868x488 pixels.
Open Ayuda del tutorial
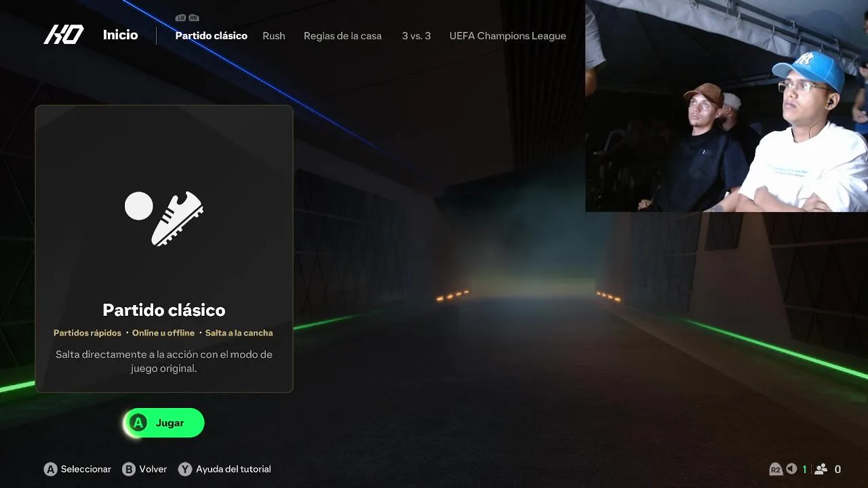coord(233,469)
